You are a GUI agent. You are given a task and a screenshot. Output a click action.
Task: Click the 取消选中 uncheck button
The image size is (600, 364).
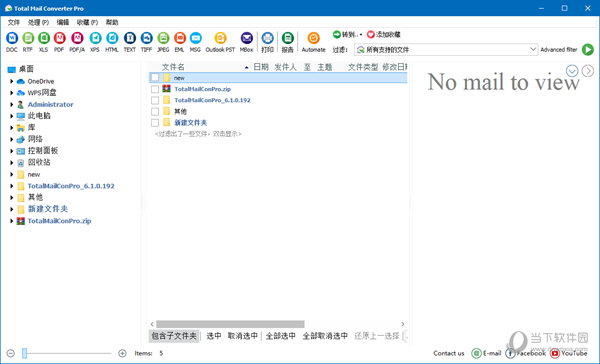coord(243,336)
